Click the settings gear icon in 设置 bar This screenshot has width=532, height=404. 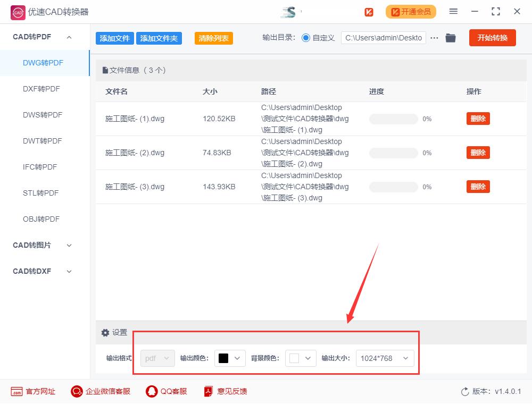click(x=105, y=332)
